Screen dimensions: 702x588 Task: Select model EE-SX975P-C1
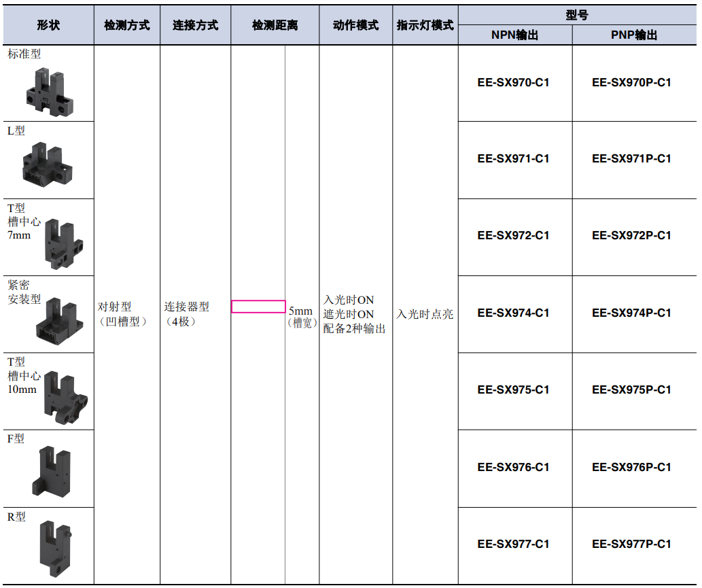(631, 390)
